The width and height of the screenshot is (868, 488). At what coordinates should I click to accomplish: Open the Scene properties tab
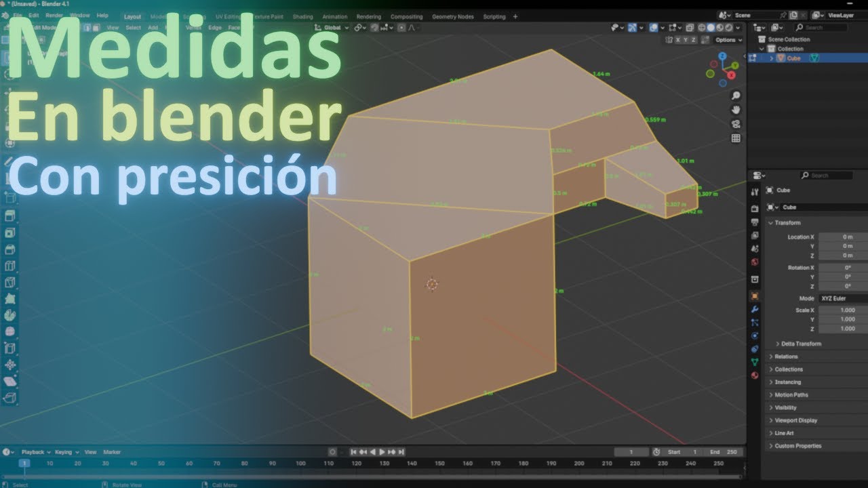tap(755, 249)
